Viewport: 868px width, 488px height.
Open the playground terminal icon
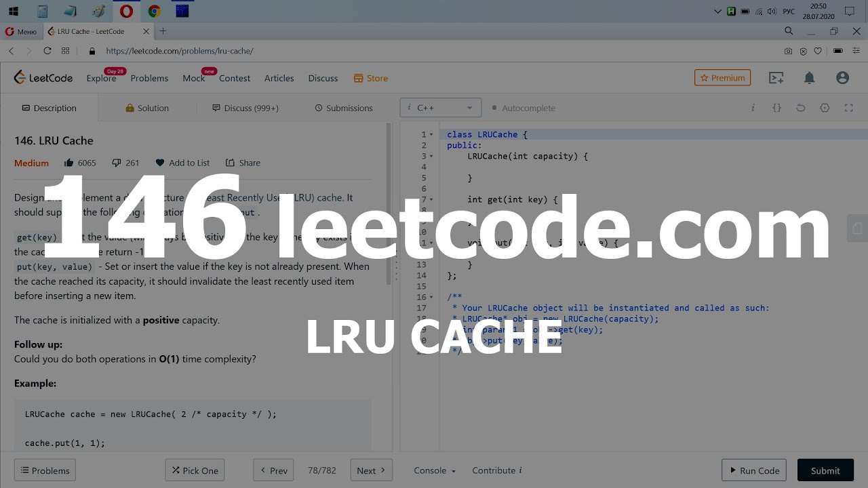(x=776, y=78)
